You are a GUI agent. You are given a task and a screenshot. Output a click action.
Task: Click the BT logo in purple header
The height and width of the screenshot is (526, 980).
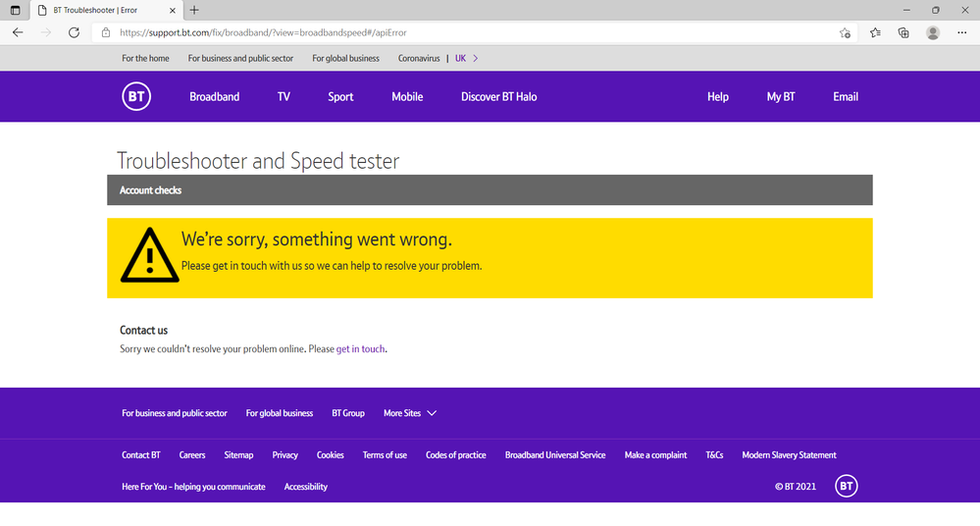pyautogui.click(x=136, y=96)
